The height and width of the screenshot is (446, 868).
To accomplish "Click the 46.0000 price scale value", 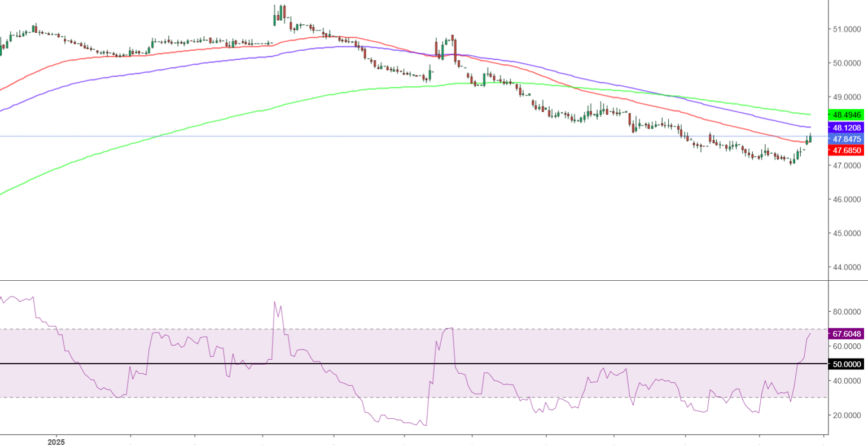I will 847,200.
